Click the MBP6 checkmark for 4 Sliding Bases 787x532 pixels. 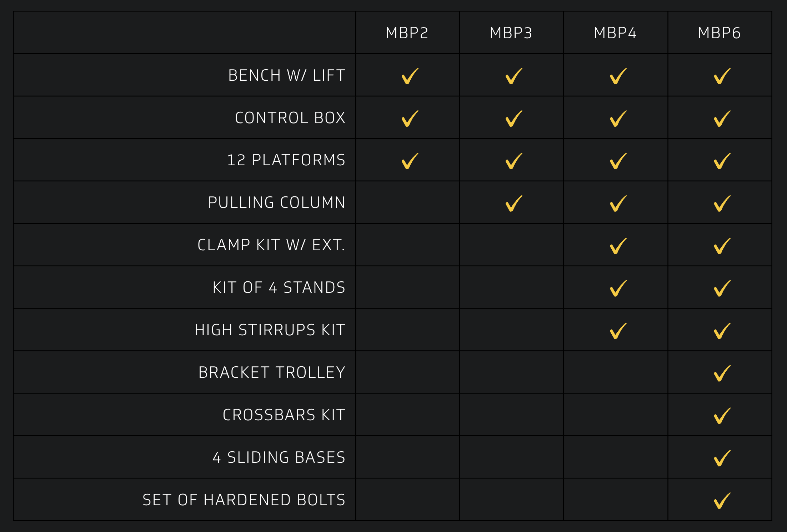[722, 458]
